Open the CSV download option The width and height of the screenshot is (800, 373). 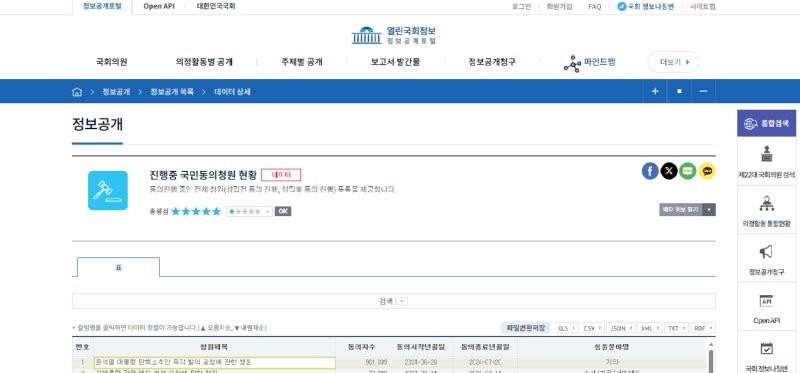point(593,328)
